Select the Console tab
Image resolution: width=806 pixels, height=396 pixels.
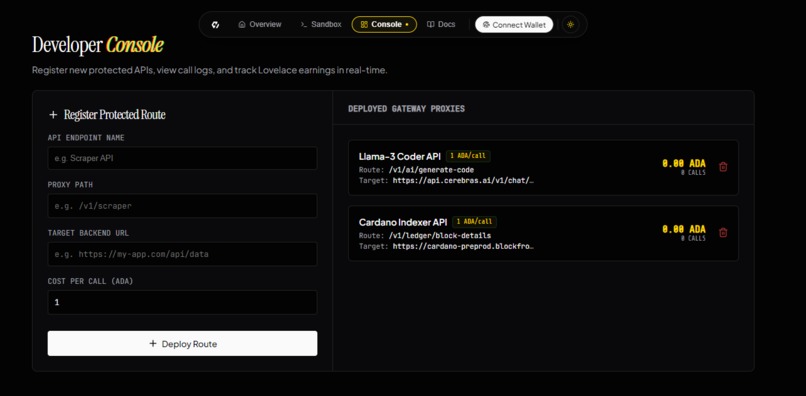384,25
